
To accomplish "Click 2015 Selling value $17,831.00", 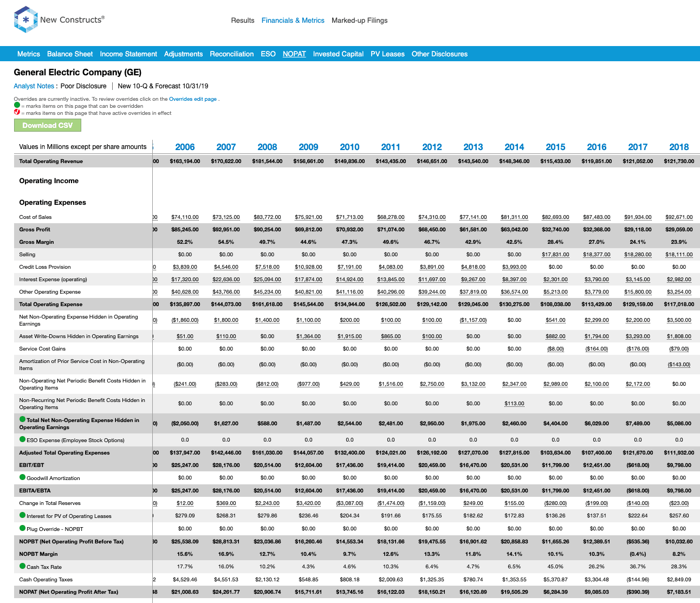I will pos(555,255).
